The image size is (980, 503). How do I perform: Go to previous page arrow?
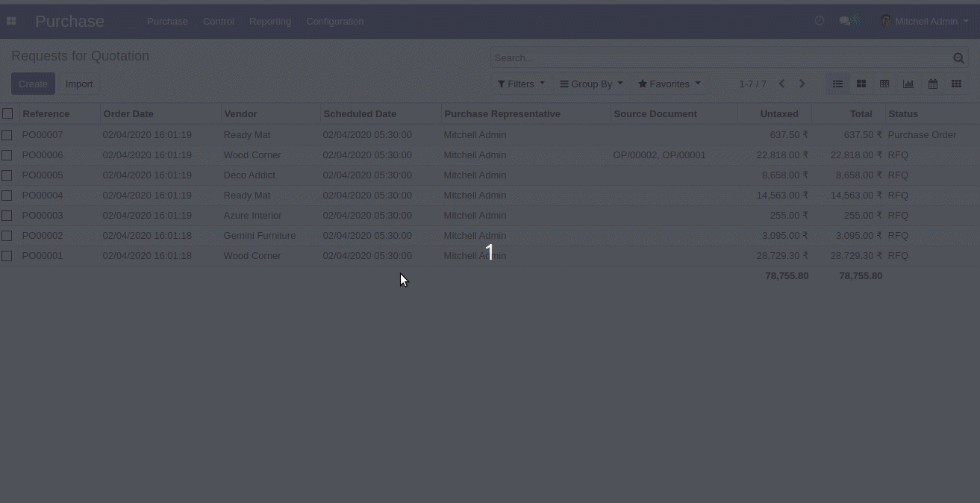[x=781, y=84]
